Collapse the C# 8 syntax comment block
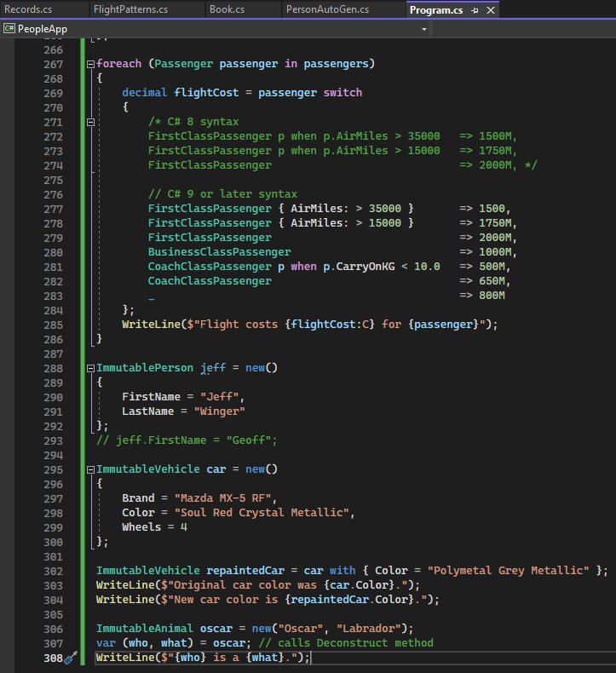Viewport: 616px width, 673px height. (90, 123)
